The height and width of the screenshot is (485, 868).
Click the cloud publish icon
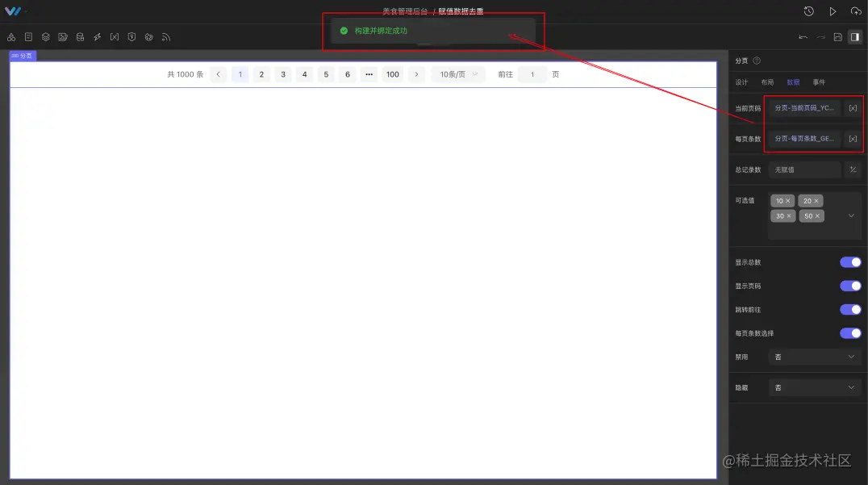(856, 11)
